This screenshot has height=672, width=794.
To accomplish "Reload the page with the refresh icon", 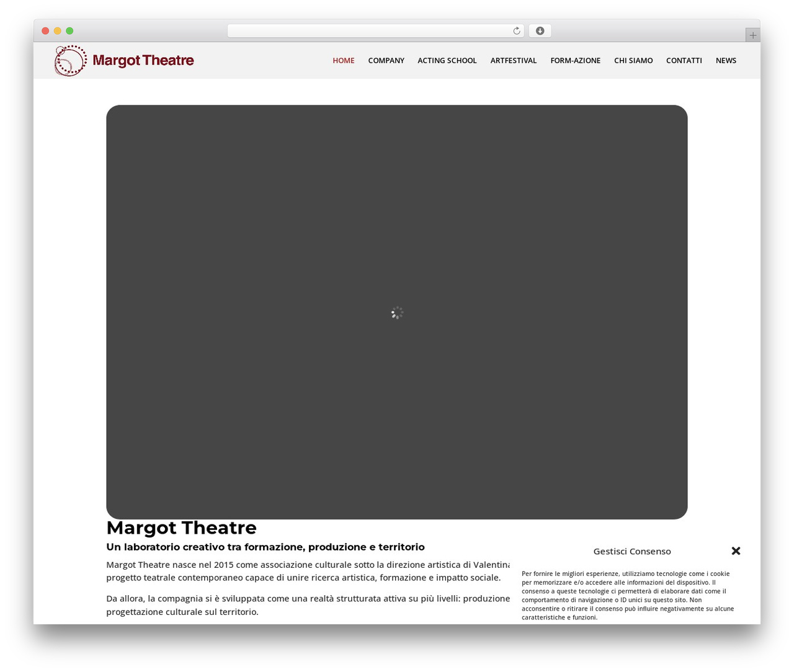I will [516, 31].
